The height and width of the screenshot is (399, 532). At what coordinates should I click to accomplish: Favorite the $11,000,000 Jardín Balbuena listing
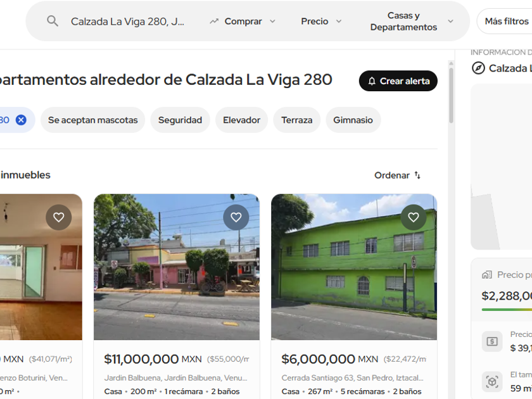(x=236, y=217)
